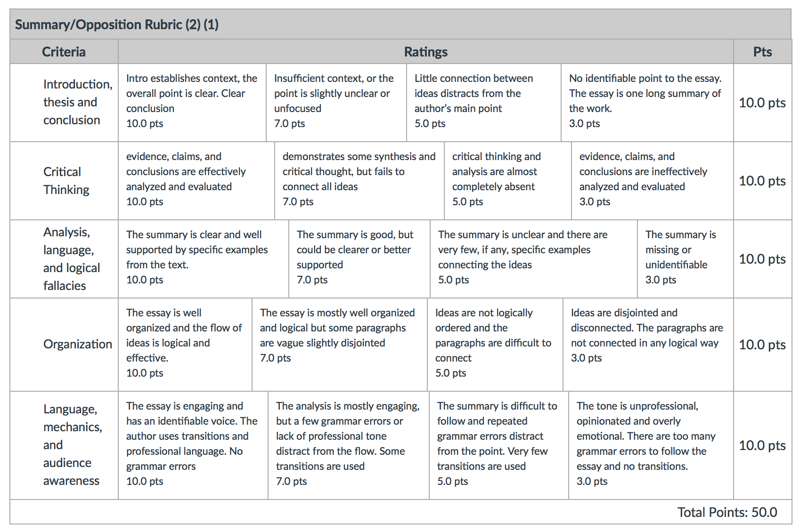Click the Organization row's 10.0 pts score

click(762, 345)
